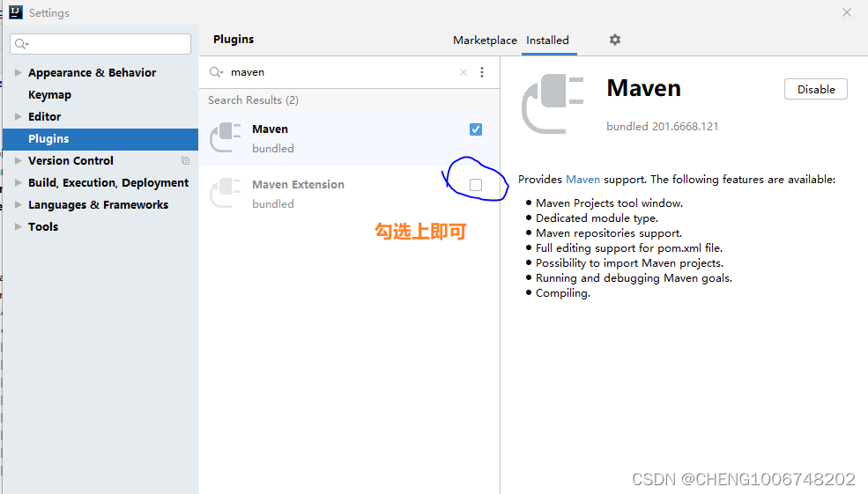This screenshot has height=494, width=868.
Task: Select Tools in settings tree
Action: coord(43,226)
